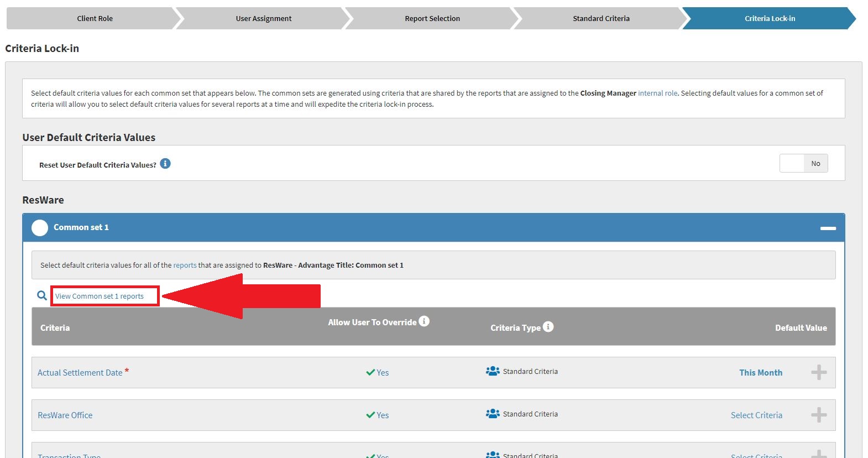Toggle Allow User Override Yes for ResWare Office
Viewport: 868px width, 458px height.
point(378,415)
